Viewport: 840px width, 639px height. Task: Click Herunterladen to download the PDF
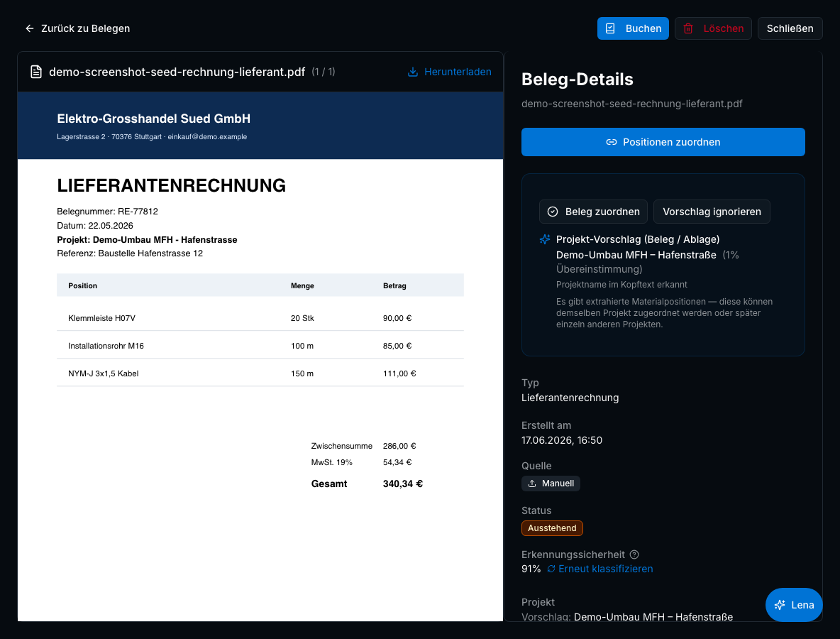(x=450, y=72)
